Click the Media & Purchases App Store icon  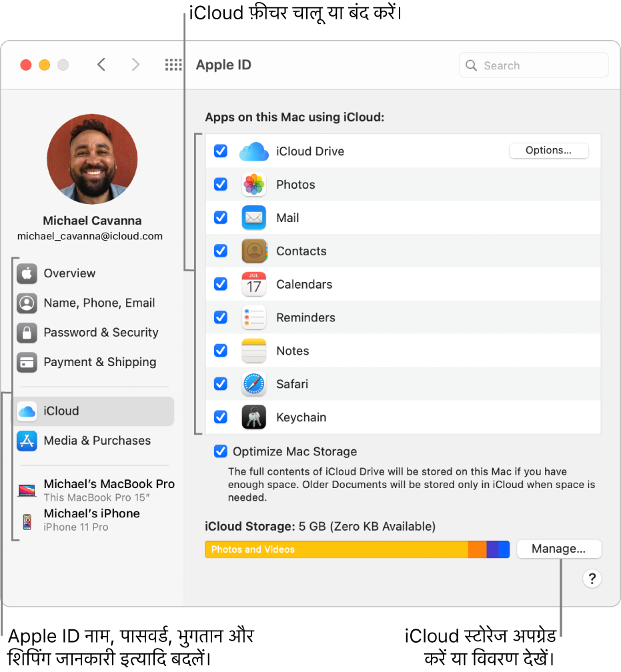(x=27, y=441)
